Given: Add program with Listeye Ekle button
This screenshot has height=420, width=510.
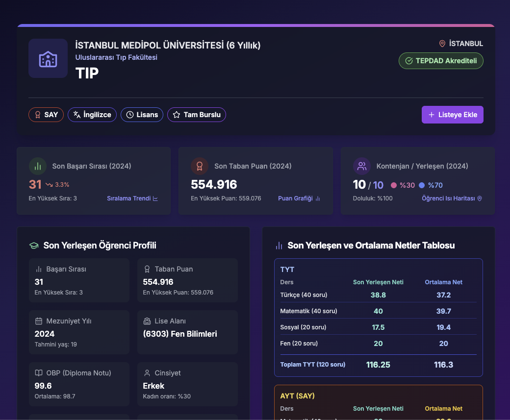Looking at the screenshot, I should (x=453, y=115).
